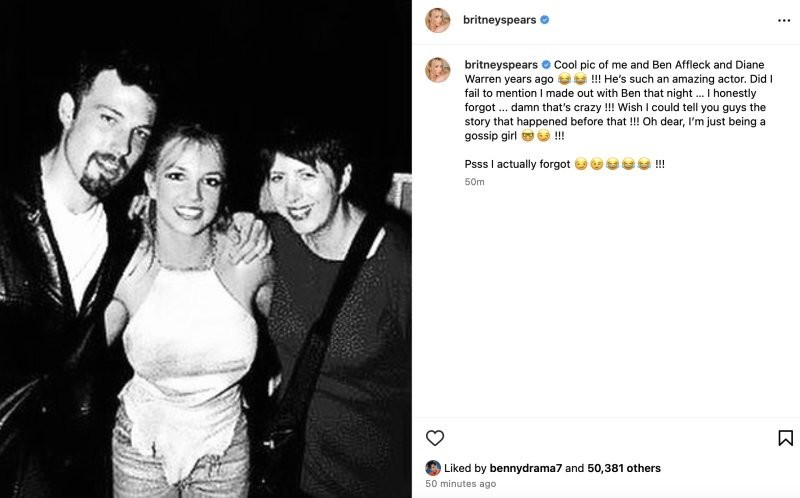This screenshot has height=498, width=800.
Task: Click the '50 minutes ago' post timestamp
Action: (x=460, y=484)
